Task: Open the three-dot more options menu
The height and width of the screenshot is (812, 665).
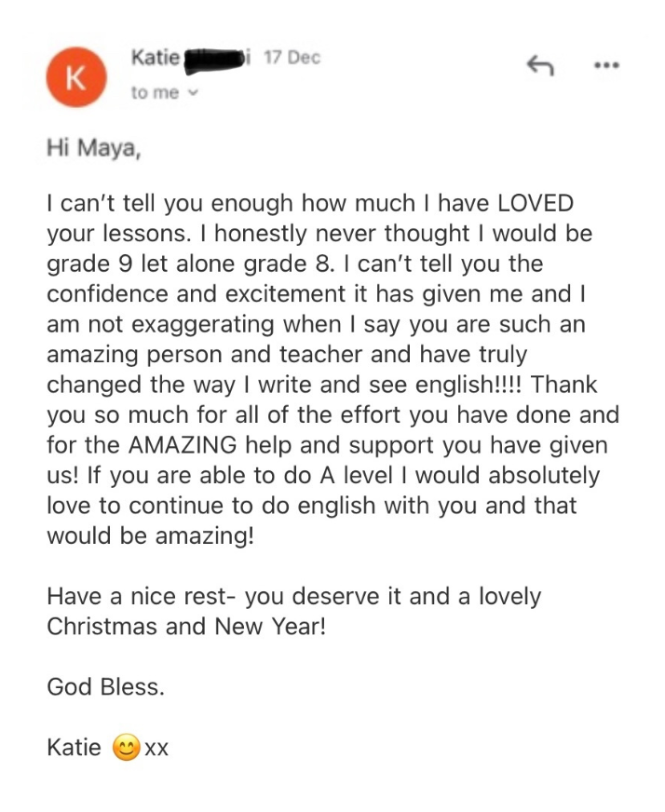Action: [606, 66]
